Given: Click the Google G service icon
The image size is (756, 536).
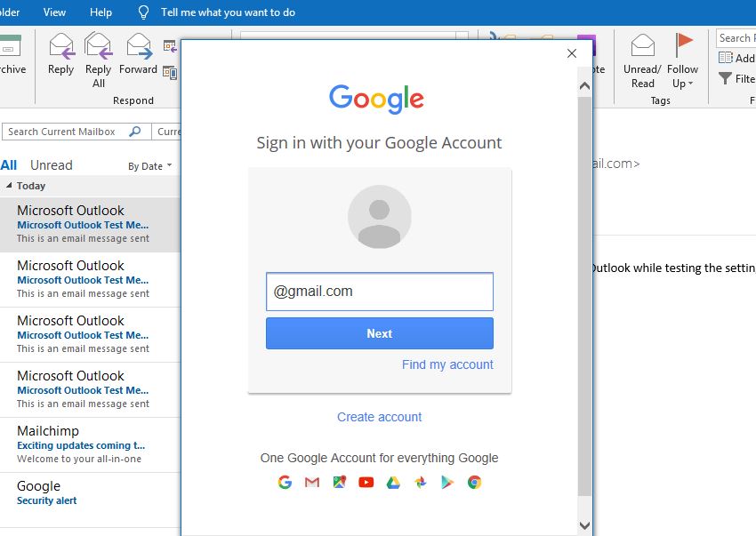Looking at the screenshot, I should point(285,482).
